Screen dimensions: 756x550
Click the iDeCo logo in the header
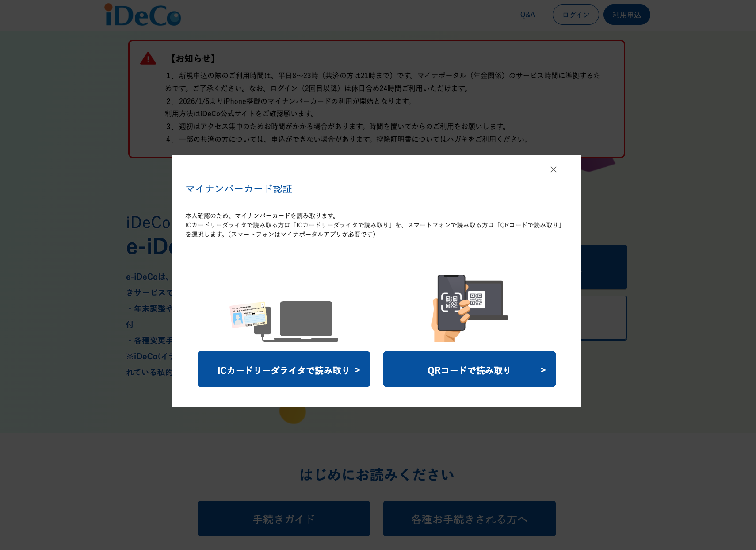142,15
